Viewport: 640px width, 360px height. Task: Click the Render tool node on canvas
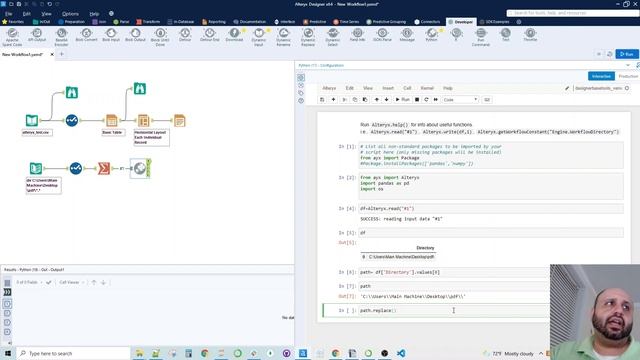click(179, 120)
